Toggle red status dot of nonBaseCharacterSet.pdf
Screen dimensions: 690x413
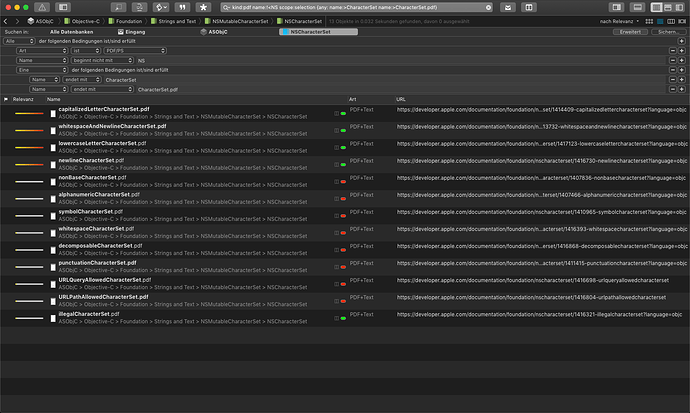(x=343, y=182)
